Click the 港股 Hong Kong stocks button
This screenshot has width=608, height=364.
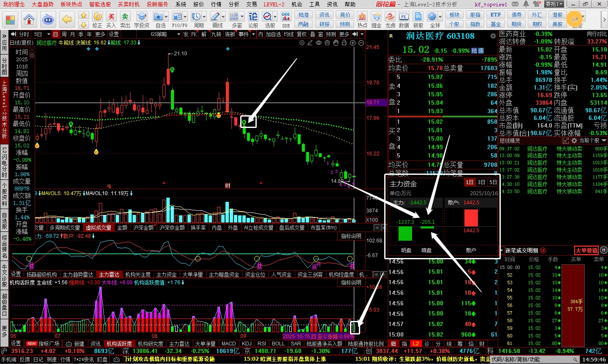(558, 15)
